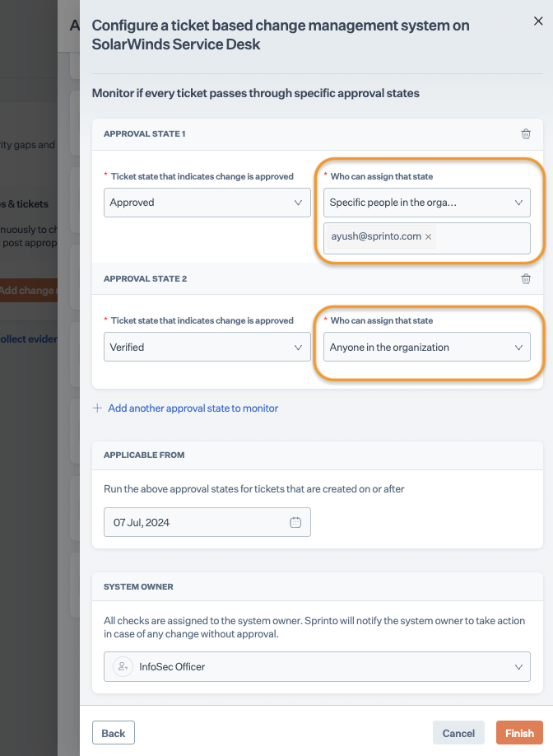
Task: Click the InfoSec Officer avatar icon
Action: click(x=123, y=666)
